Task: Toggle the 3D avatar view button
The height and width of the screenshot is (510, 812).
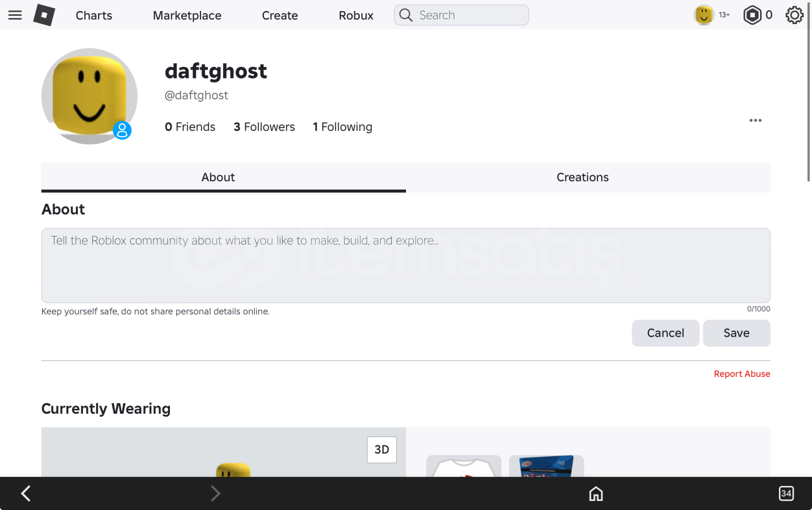Action: 381,450
